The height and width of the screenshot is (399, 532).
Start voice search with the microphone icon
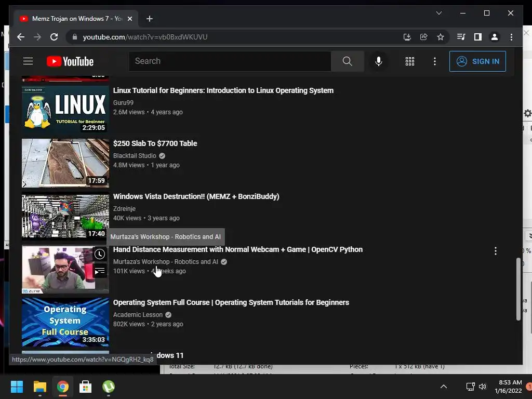coord(379,61)
